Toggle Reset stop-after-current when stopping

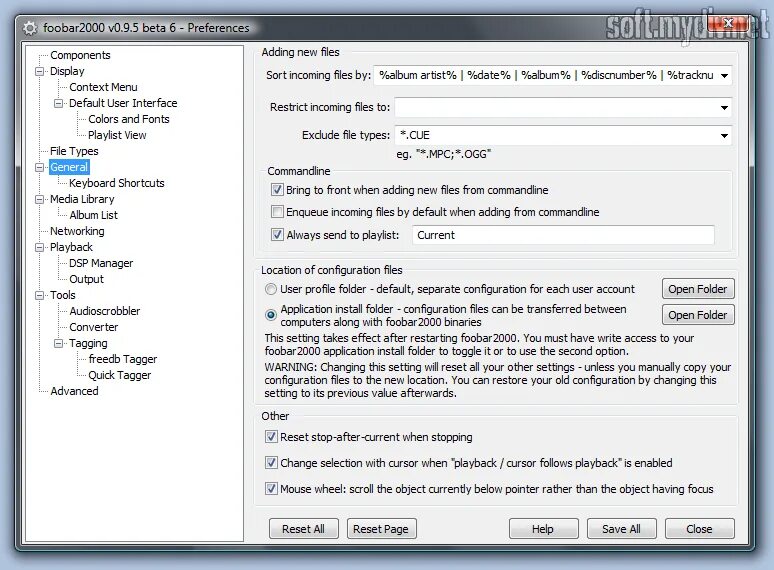point(271,436)
